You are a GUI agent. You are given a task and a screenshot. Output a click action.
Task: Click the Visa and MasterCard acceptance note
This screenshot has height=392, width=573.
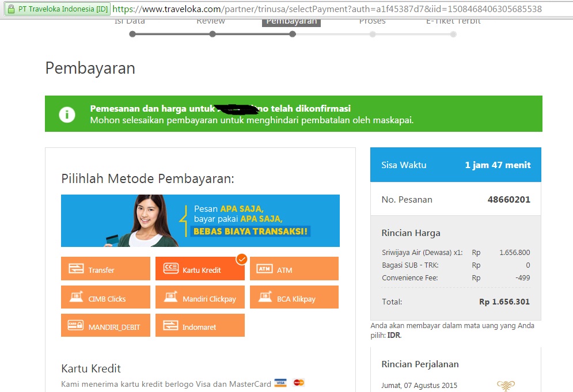tap(166, 385)
